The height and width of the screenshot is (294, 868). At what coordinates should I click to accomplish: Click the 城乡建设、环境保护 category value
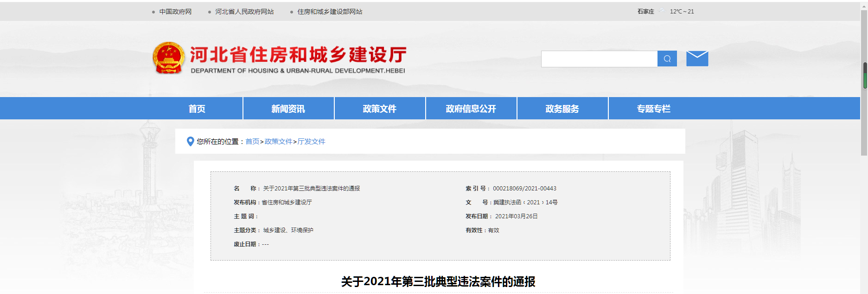coord(288,230)
